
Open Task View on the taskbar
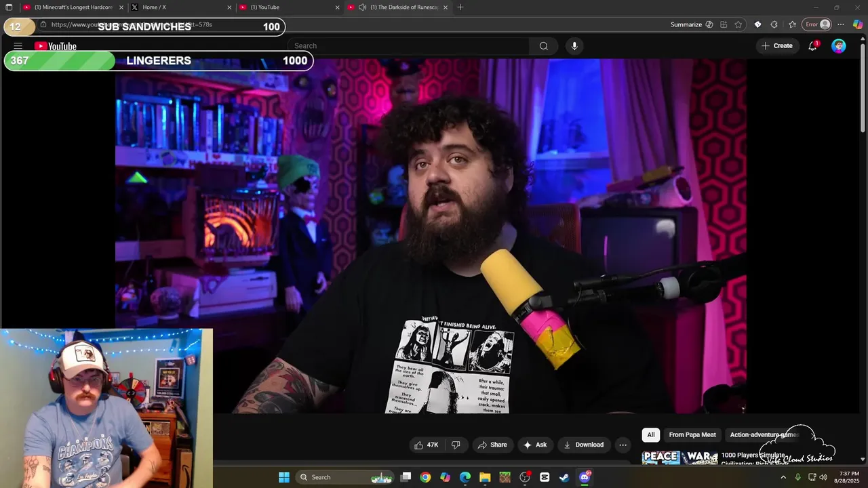pyautogui.click(x=406, y=477)
